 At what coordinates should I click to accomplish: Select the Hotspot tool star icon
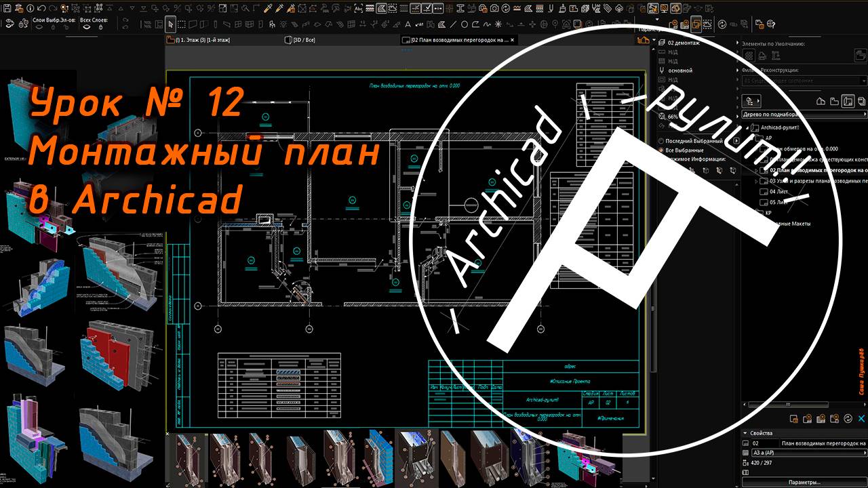click(x=498, y=24)
